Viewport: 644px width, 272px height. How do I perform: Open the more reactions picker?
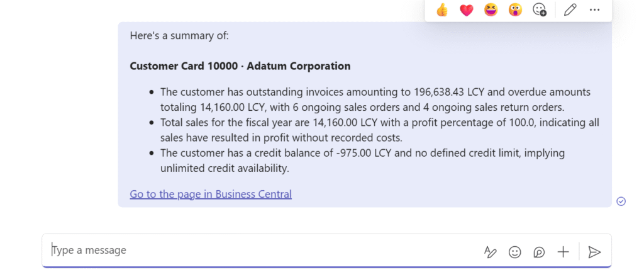[x=540, y=10]
